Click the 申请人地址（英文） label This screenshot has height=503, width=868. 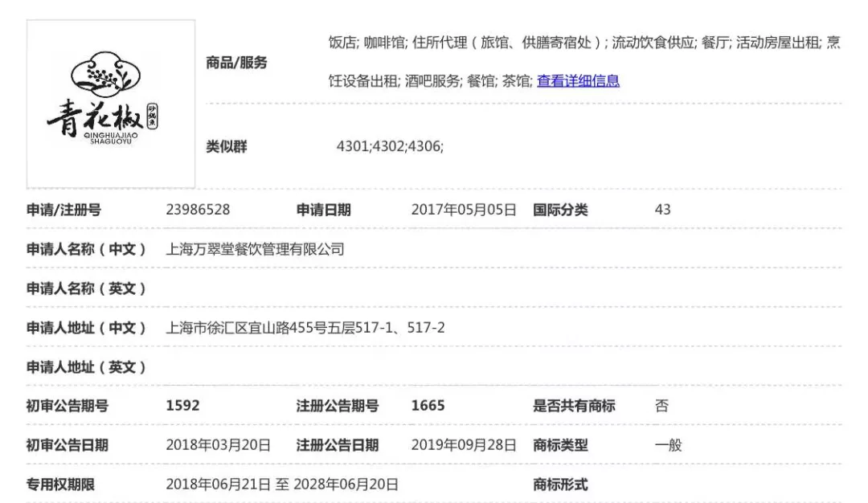[x=86, y=367]
